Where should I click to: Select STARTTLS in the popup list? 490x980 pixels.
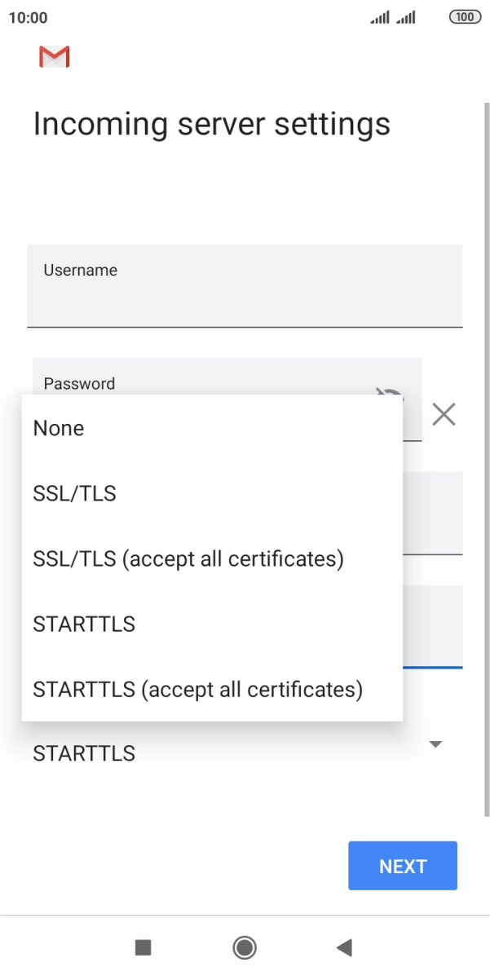click(84, 624)
